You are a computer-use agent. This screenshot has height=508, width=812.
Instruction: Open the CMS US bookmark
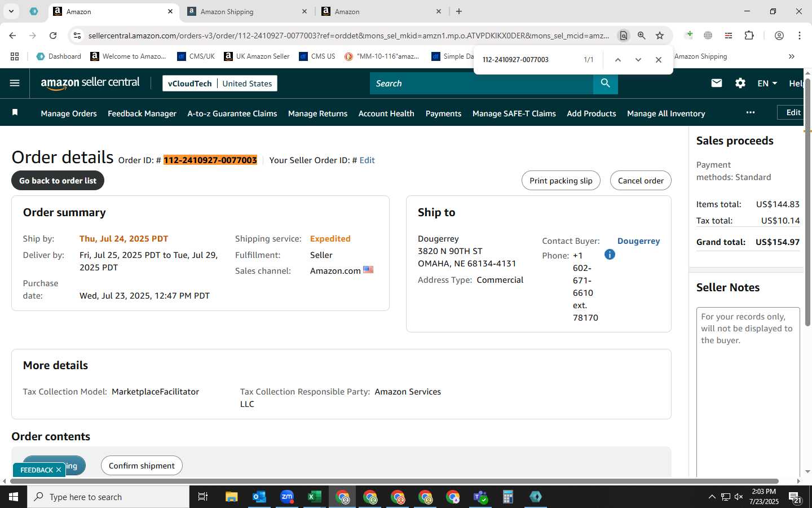point(317,56)
